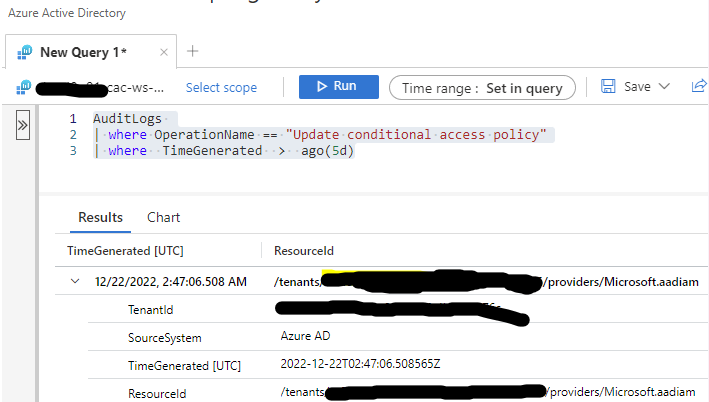Click the TenantId field label

pos(150,310)
